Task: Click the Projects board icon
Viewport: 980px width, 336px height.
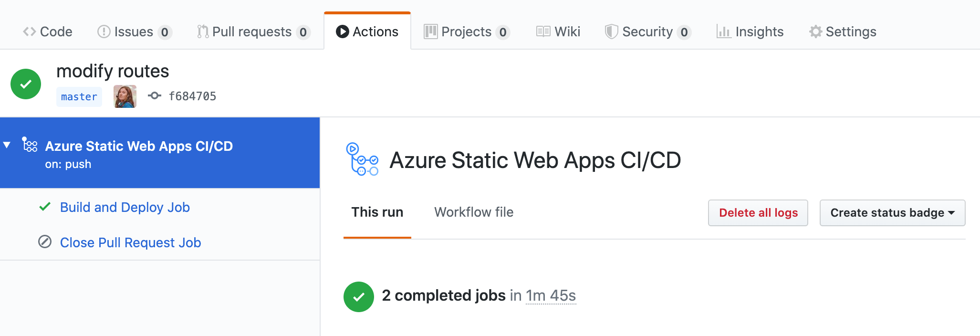Action: pos(431,31)
